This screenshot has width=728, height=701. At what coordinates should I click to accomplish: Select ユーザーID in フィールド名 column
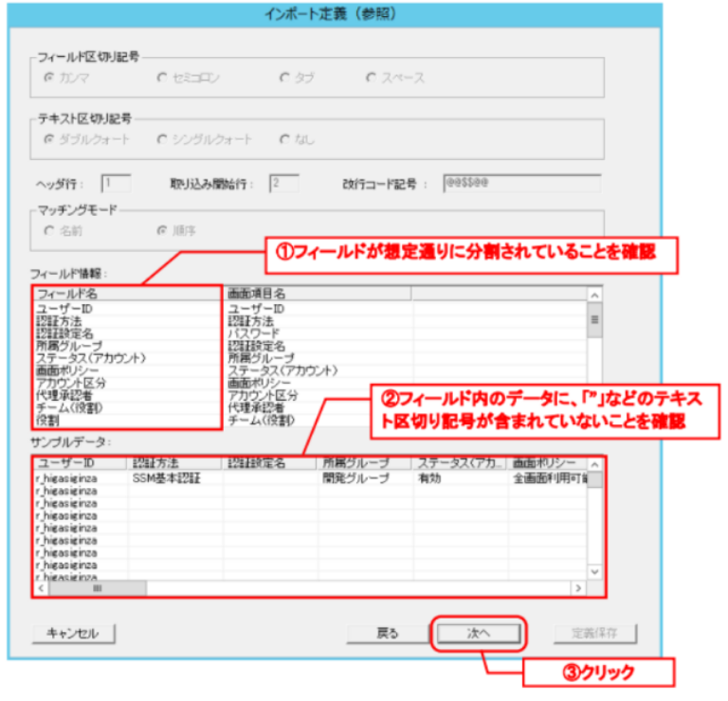(64, 309)
